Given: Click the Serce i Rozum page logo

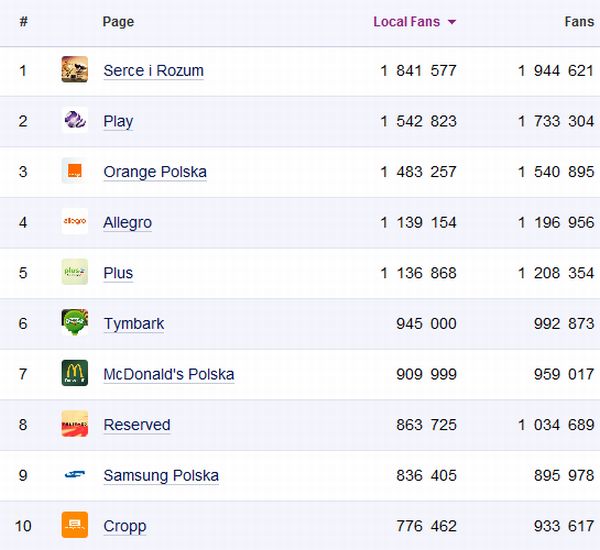Looking at the screenshot, I should (x=74, y=70).
